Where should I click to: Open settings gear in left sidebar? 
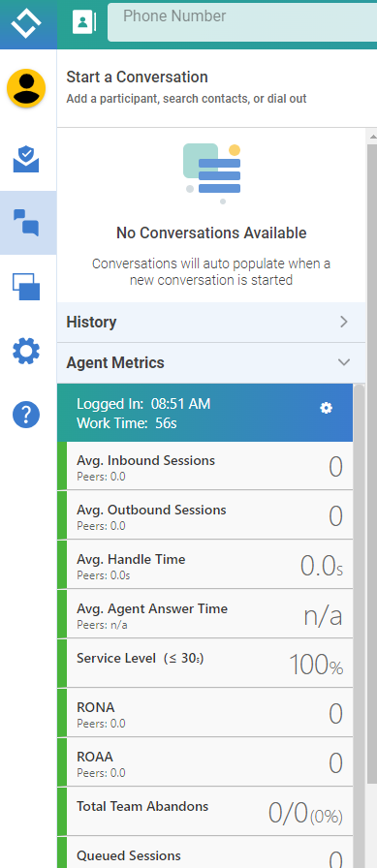pos(26,351)
